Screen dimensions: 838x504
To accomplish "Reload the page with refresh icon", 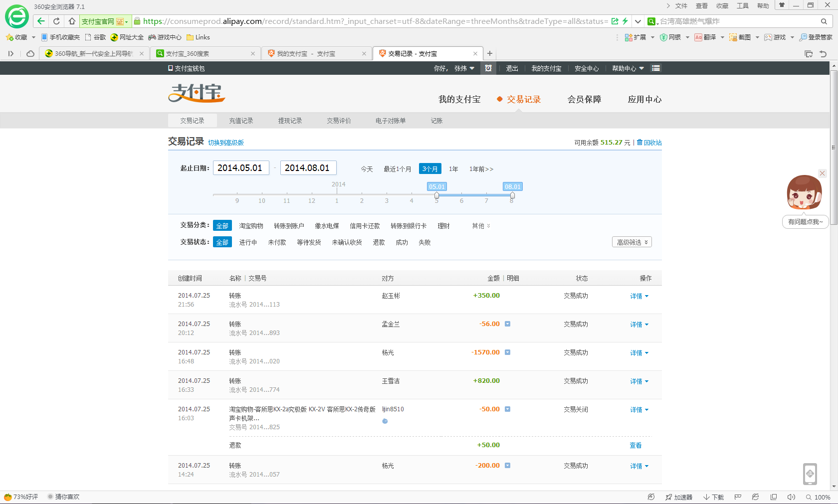I will [56, 21].
